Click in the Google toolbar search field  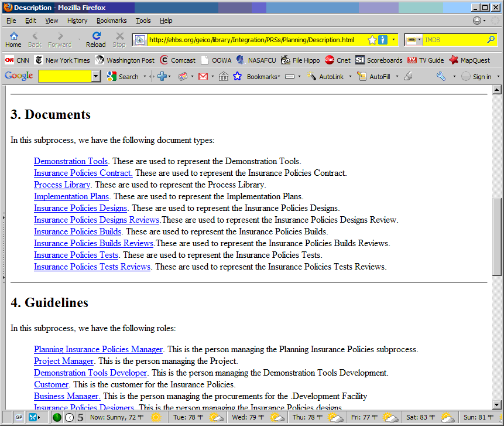[x=65, y=77]
